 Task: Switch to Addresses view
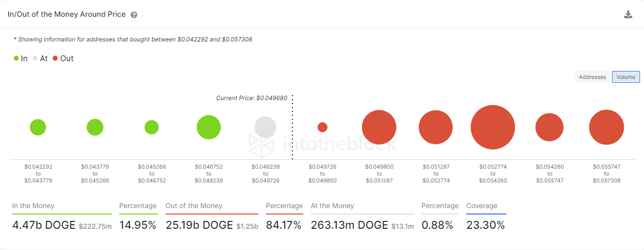click(x=592, y=77)
